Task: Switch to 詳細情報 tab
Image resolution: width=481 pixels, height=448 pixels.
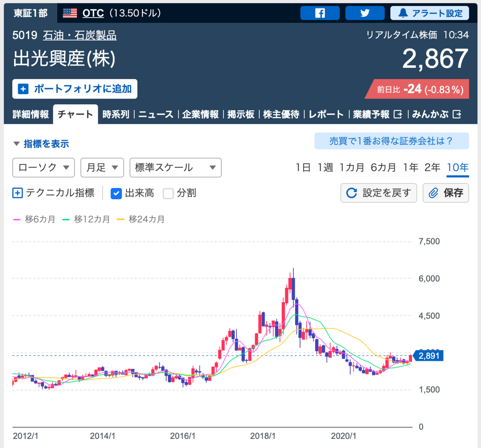Action: coord(30,115)
